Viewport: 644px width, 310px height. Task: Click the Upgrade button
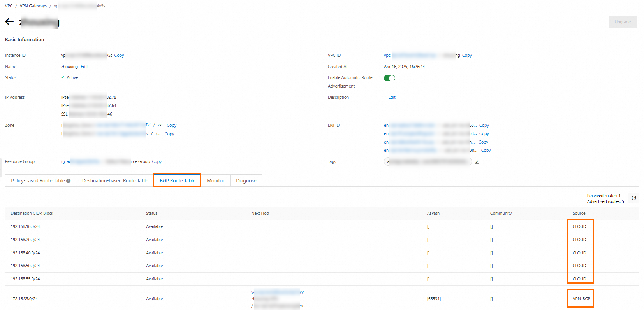(622, 22)
